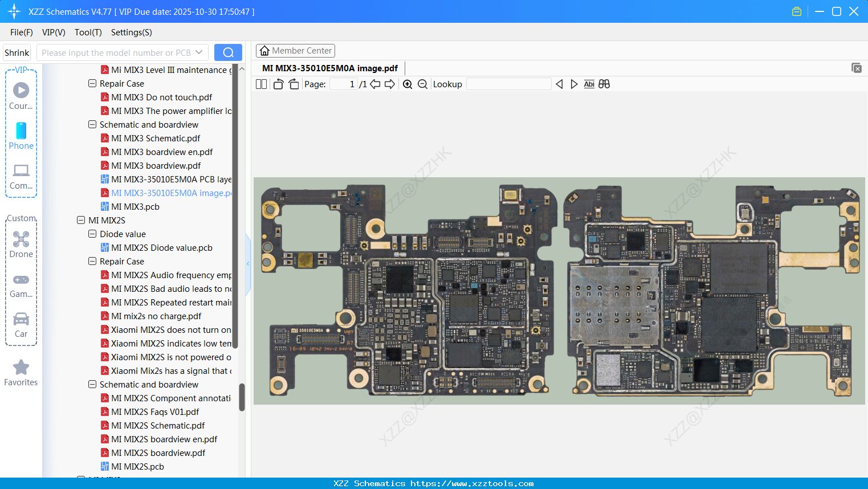This screenshot has width=868, height=489.
Task: Toggle the Abi text match option
Action: pos(589,84)
